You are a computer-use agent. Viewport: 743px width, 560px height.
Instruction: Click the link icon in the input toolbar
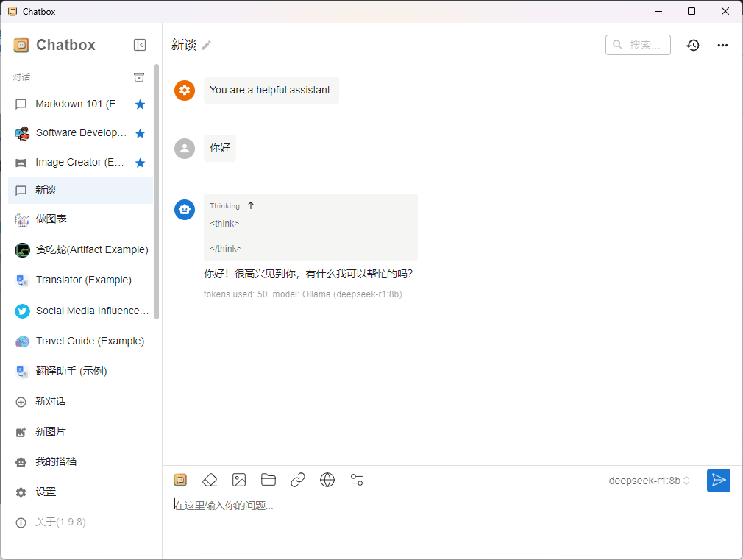tap(298, 480)
